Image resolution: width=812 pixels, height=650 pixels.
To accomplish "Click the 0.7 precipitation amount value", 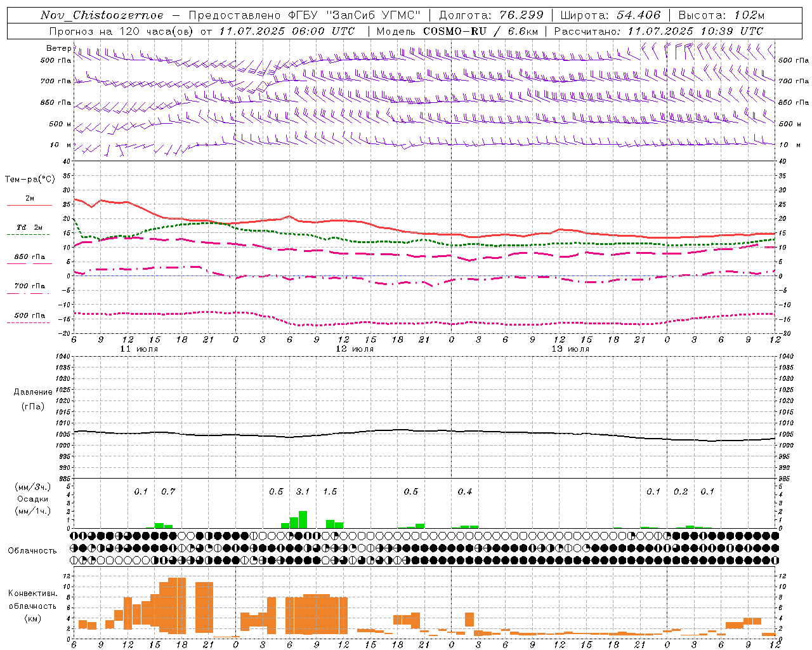I will (168, 492).
